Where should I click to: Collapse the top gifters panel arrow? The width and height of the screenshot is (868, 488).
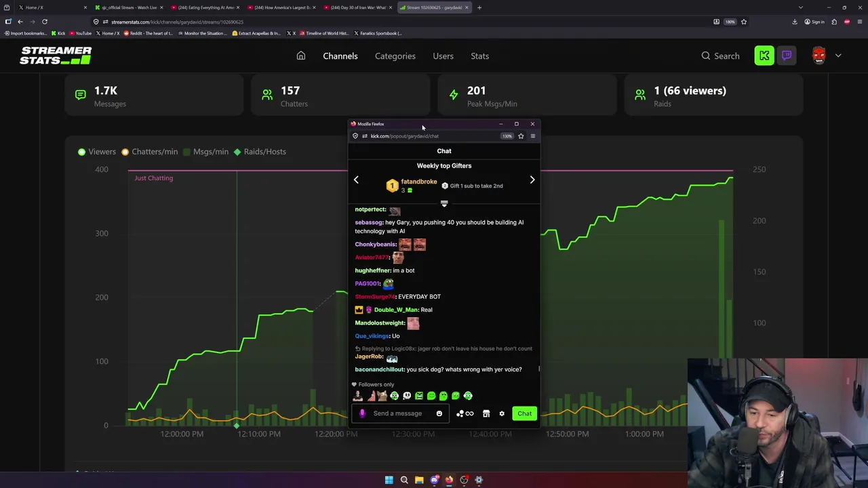tap(444, 203)
